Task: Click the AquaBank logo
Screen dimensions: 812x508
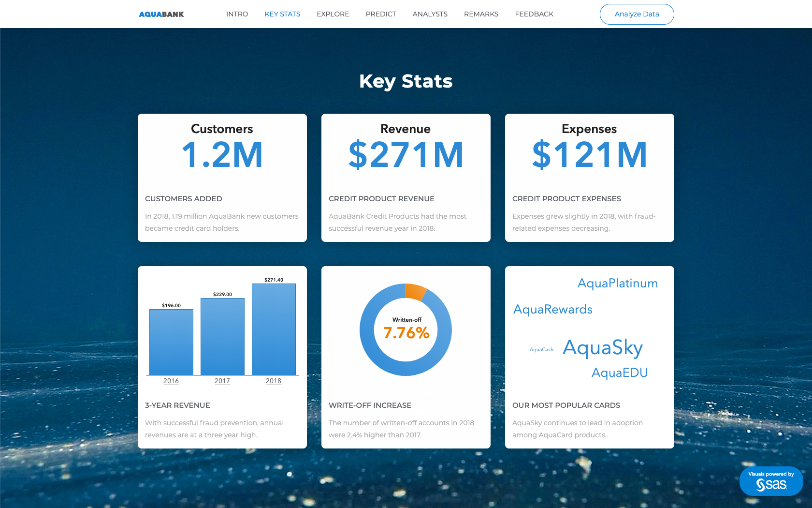Action: [161, 14]
